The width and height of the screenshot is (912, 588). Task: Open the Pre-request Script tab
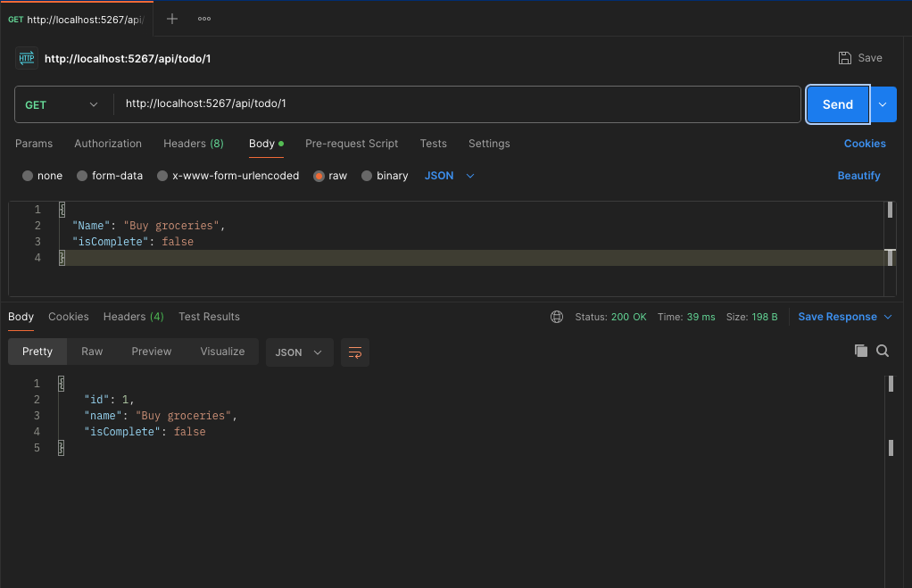(352, 144)
